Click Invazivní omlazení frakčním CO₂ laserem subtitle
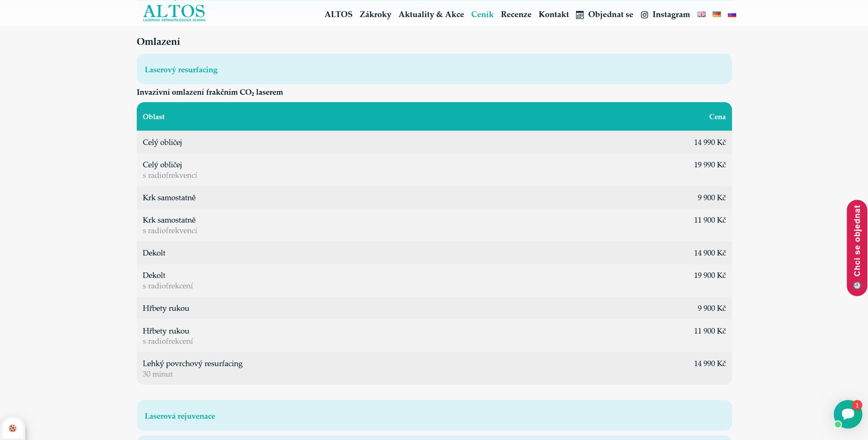 point(210,92)
